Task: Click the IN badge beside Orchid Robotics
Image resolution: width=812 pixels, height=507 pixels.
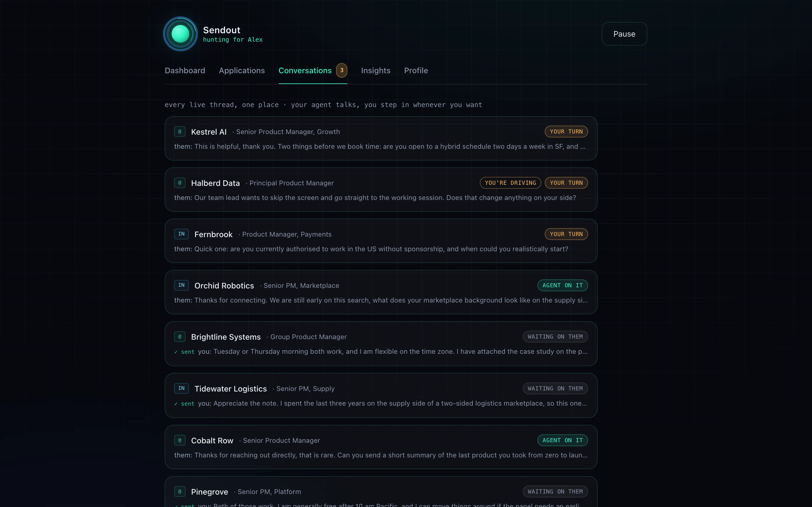Action: point(182,285)
